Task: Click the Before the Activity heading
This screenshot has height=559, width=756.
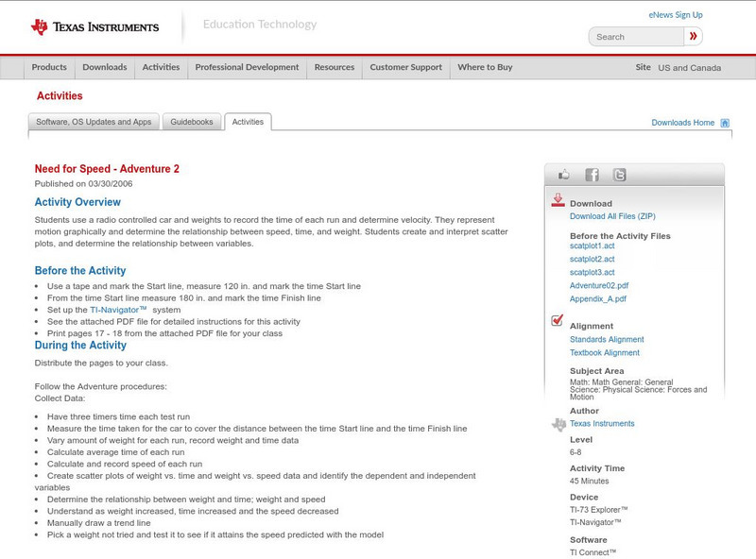Action: point(80,270)
